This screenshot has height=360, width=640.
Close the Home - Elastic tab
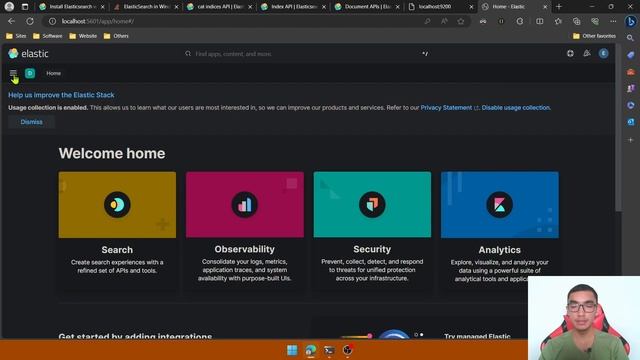tap(544, 7)
